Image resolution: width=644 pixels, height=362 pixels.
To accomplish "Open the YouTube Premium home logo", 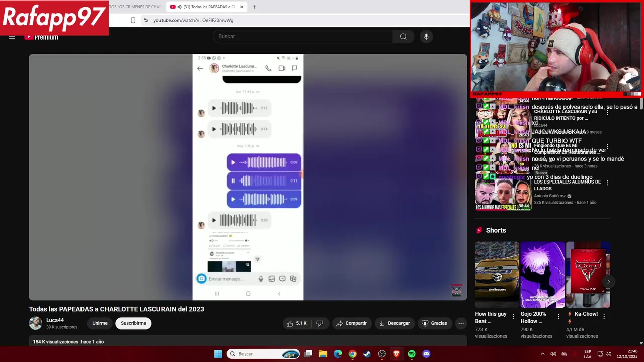I will [41, 37].
